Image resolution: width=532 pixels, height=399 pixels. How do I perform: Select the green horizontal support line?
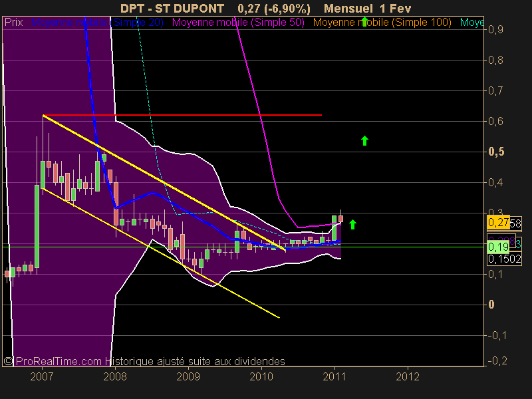coord(243,247)
